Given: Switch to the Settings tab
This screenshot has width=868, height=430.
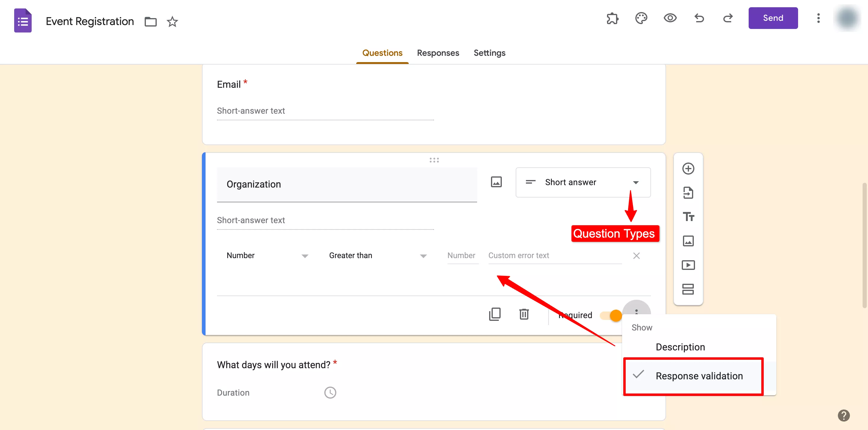Looking at the screenshot, I should [x=489, y=53].
